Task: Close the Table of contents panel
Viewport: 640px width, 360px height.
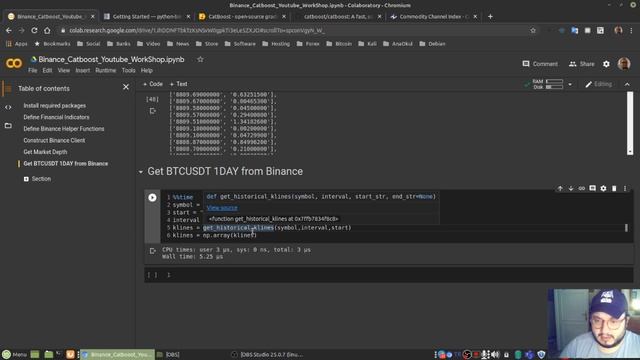Action: (x=126, y=87)
